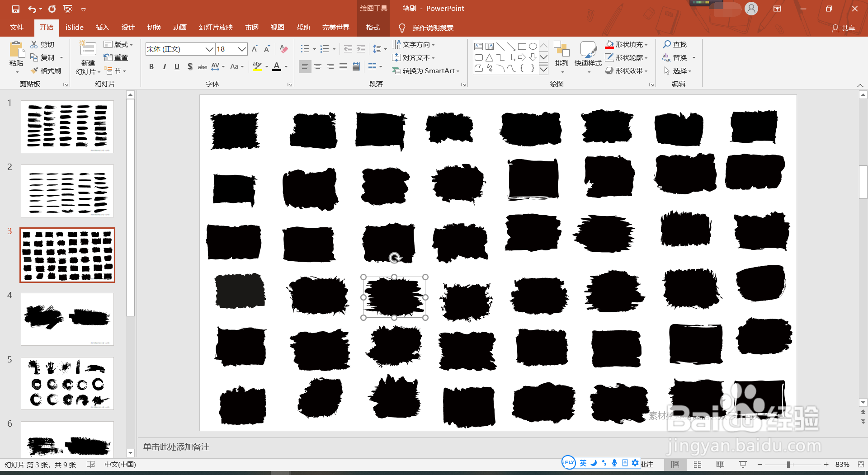Increase the list indent level

click(360, 49)
